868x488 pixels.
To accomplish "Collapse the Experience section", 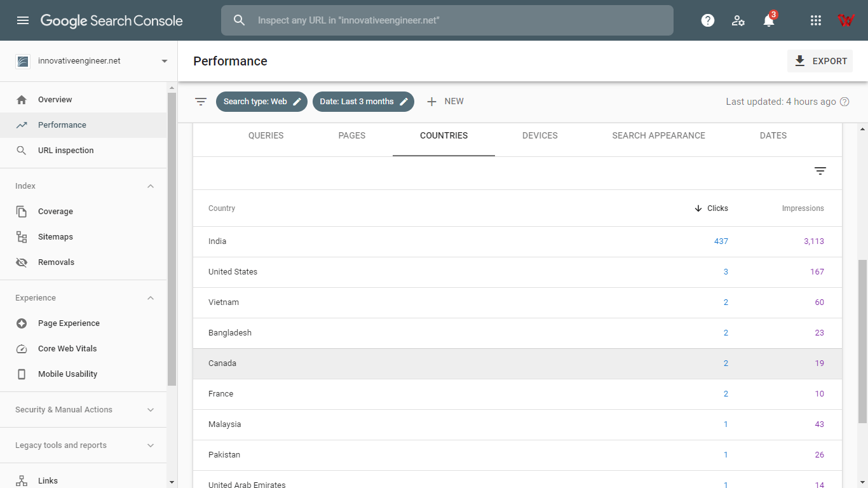I will tap(151, 298).
